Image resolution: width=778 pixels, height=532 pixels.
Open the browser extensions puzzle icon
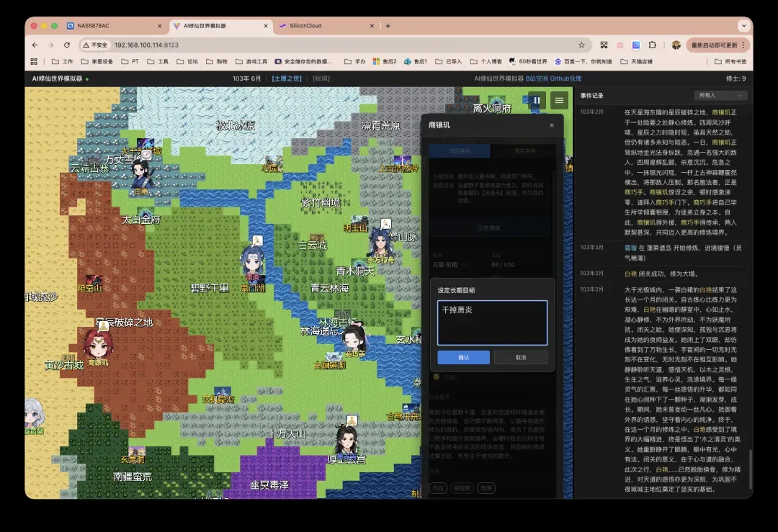652,45
